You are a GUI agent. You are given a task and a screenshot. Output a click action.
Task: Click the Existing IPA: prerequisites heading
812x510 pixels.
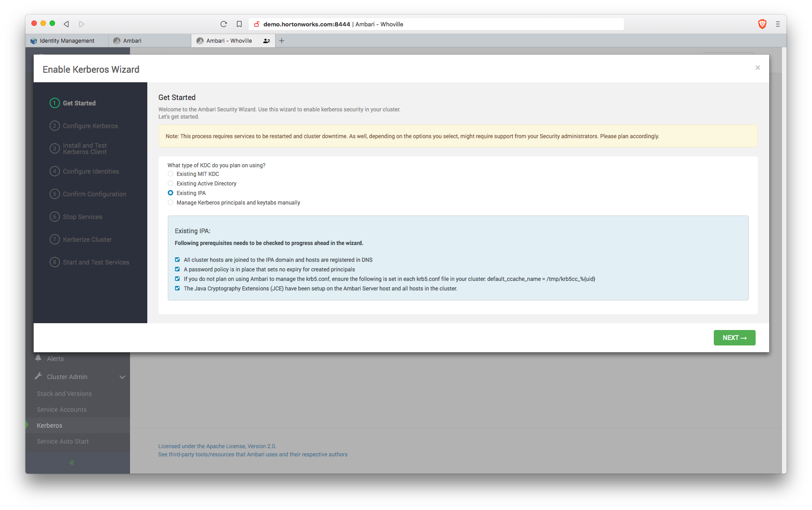[192, 231]
